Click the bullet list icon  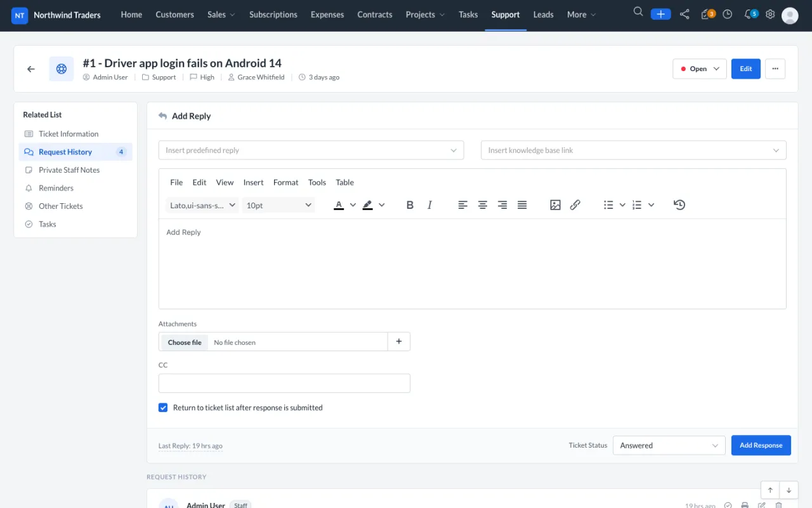608,205
